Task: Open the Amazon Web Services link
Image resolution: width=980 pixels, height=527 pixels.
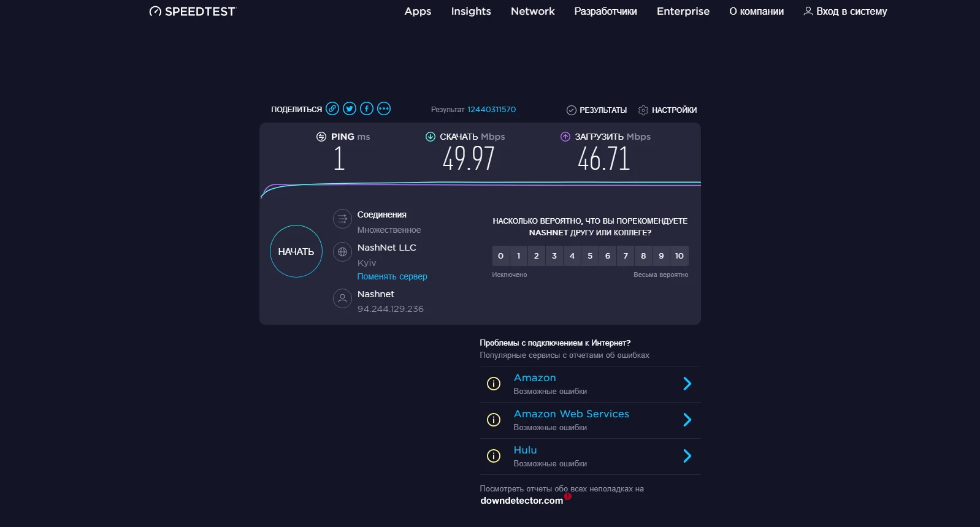Action: (572, 414)
